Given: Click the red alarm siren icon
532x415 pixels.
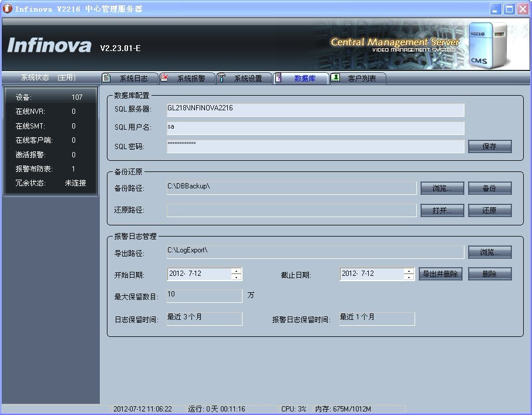Looking at the screenshot, I should tap(164, 77).
